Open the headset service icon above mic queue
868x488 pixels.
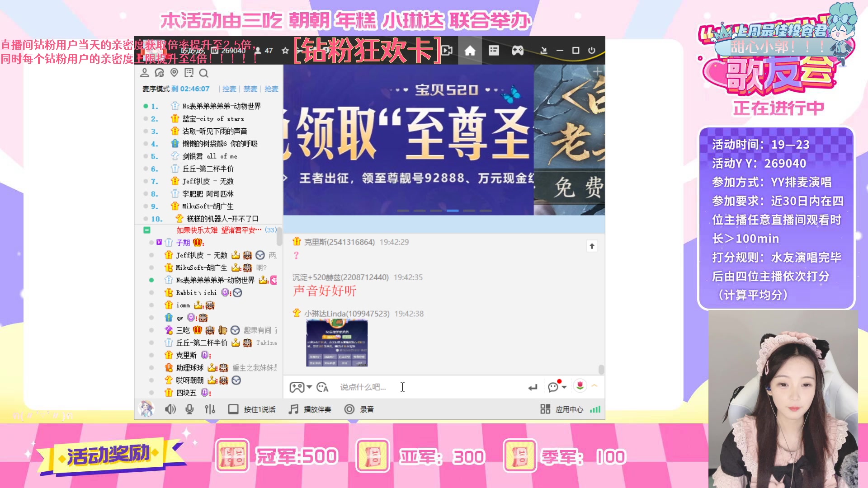pyautogui.click(x=160, y=73)
